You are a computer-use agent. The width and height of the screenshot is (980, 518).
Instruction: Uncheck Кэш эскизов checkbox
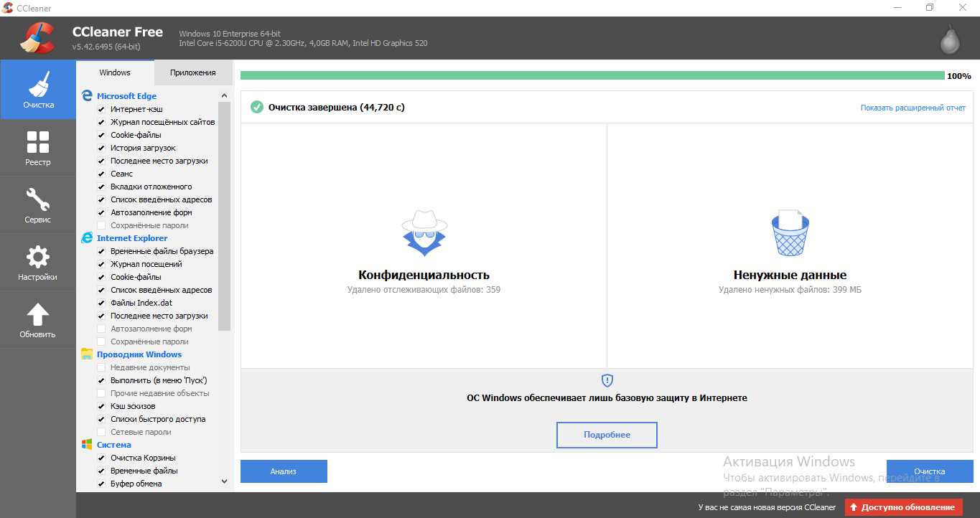tap(101, 406)
